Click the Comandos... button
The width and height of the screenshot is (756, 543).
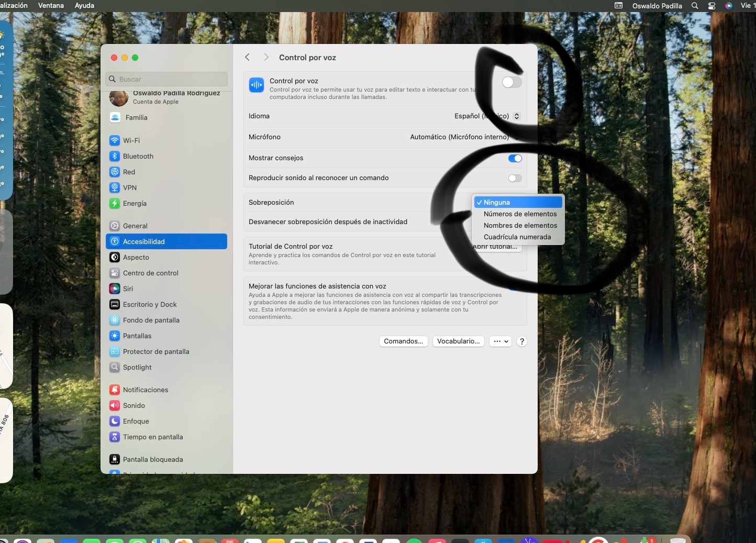click(x=403, y=341)
